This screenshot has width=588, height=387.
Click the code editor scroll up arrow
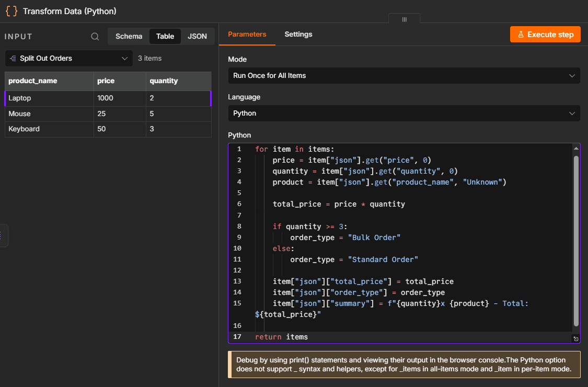576,149
